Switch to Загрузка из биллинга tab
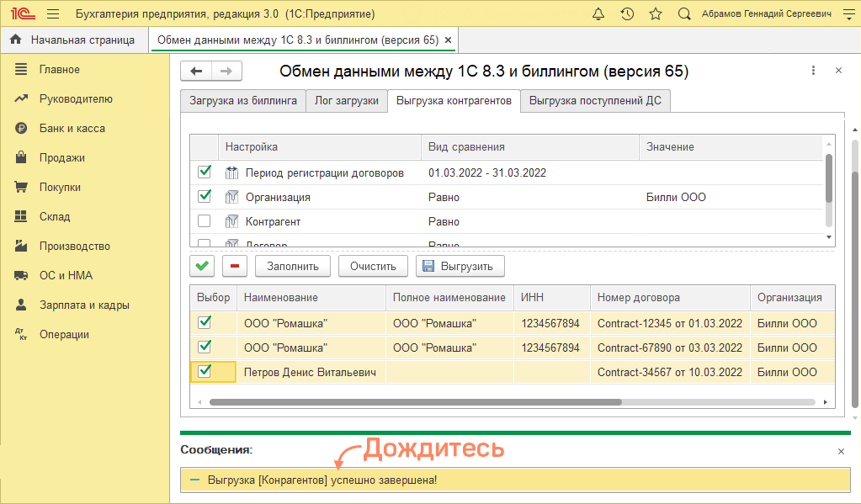 [x=243, y=100]
